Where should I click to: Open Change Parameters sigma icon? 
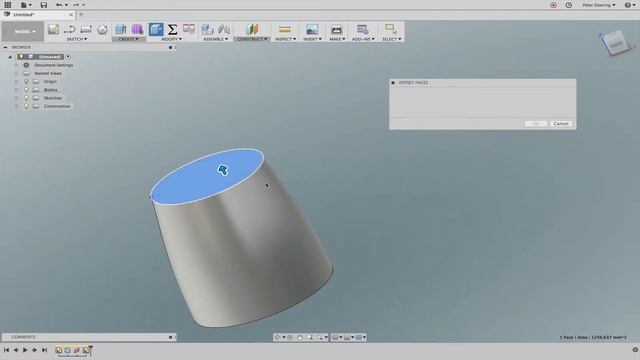click(x=173, y=29)
